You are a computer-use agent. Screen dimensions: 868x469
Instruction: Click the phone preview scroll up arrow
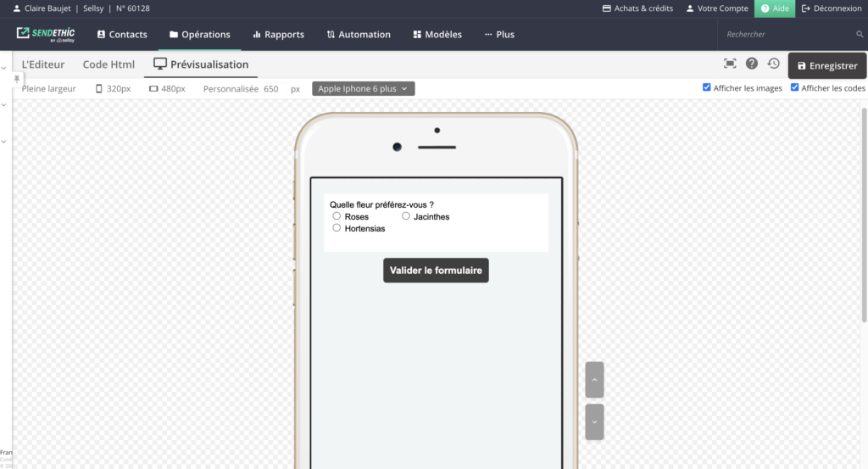[x=594, y=380]
